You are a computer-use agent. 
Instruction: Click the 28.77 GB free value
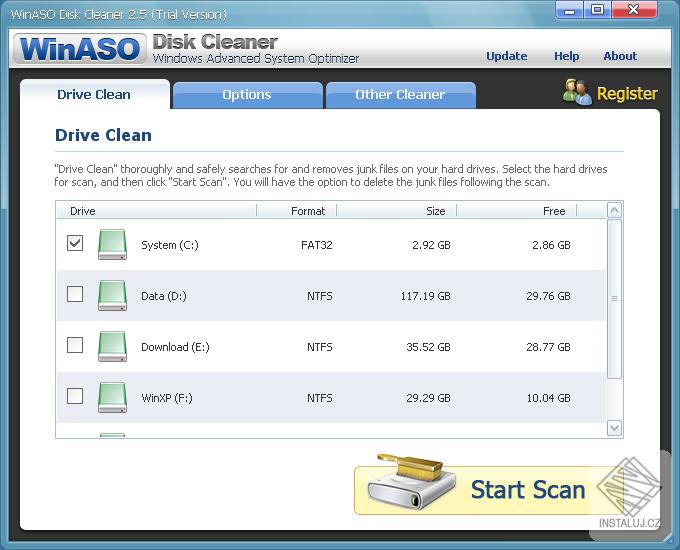pyautogui.click(x=548, y=347)
